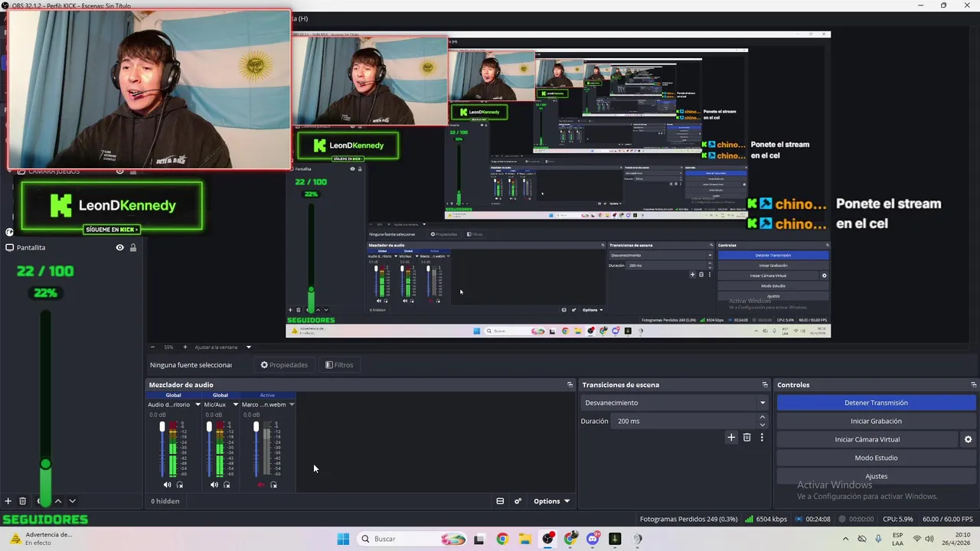Open Audio del escritorio channel menu arrow
Image resolution: width=980 pixels, height=551 pixels.
(198, 405)
